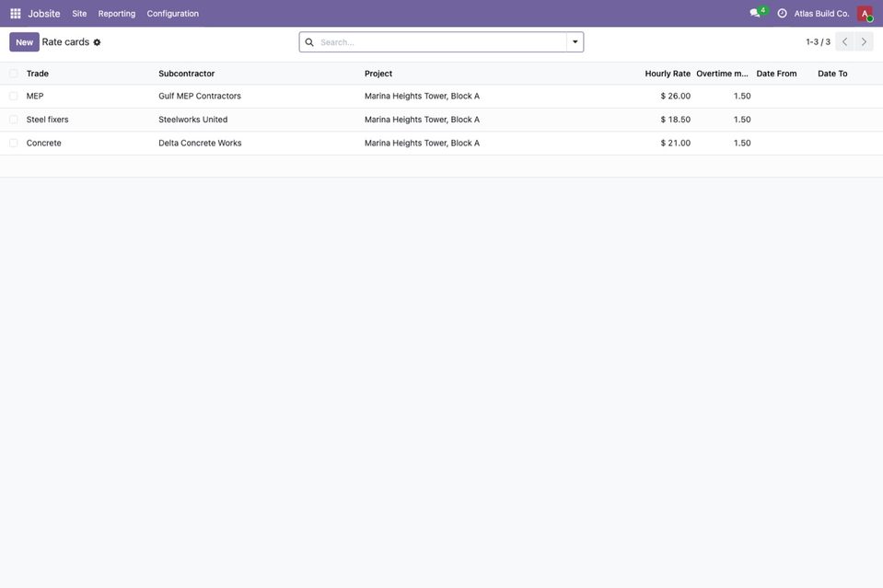Sort by Date To column header

[832, 74]
